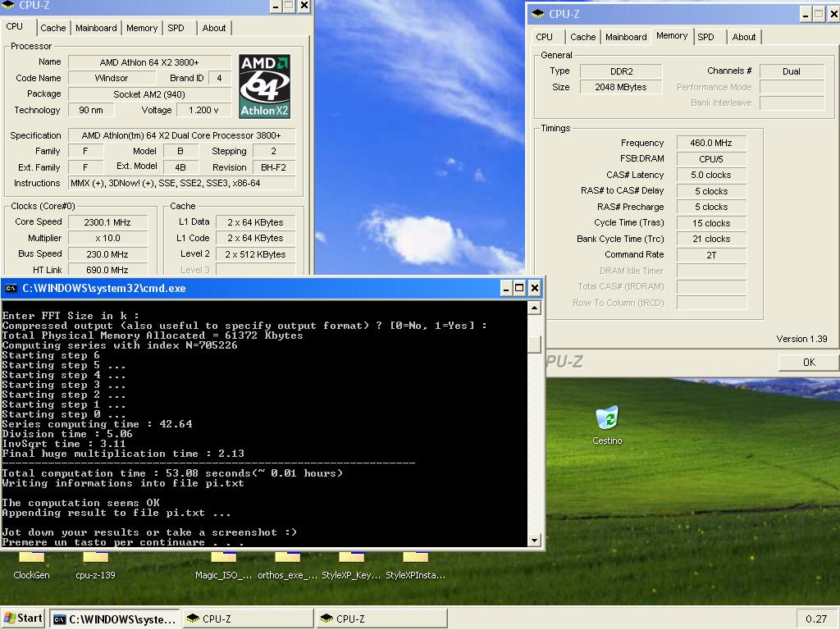Switch to Mainboard tab in right CPU-Z window

[x=626, y=37]
